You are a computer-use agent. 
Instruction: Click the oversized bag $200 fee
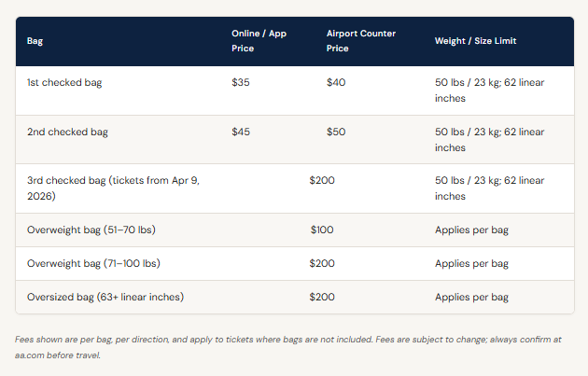322,297
